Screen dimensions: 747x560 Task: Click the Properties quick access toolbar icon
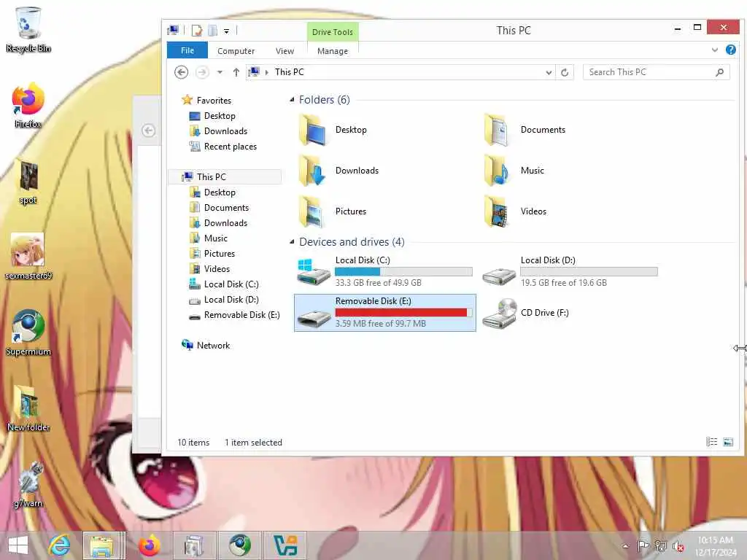click(197, 31)
